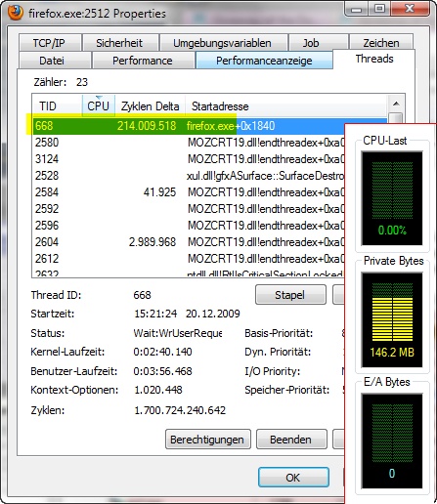Click Beenden to kill the thread
This screenshot has width=437, height=504.
coord(291,440)
